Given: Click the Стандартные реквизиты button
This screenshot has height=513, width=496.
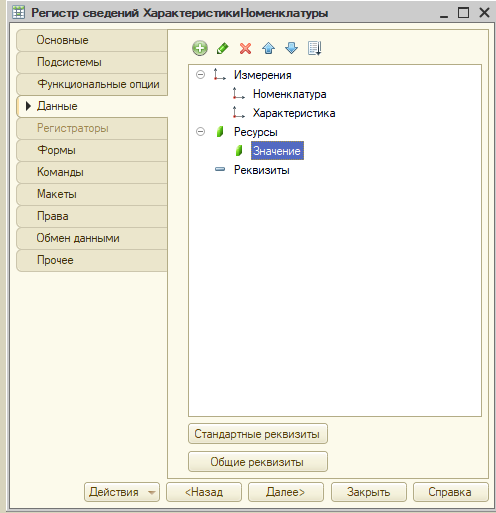Looking at the screenshot, I should [x=258, y=434].
